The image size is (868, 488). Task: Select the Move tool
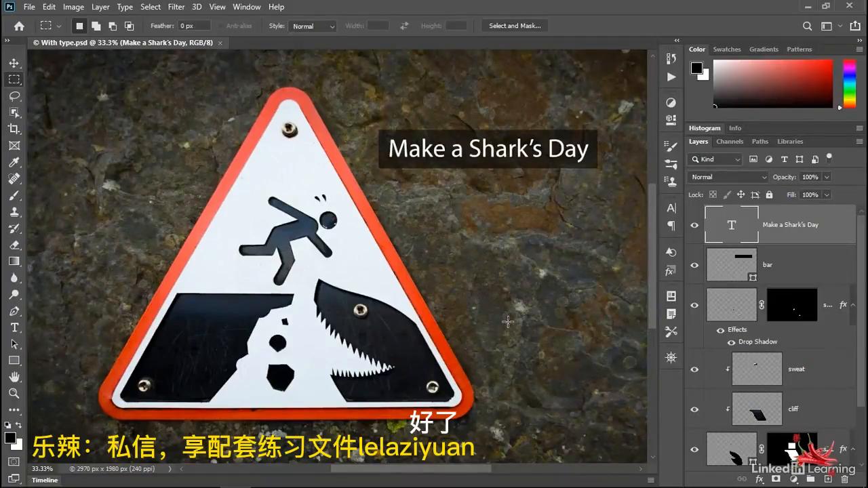(x=14, y=62)
